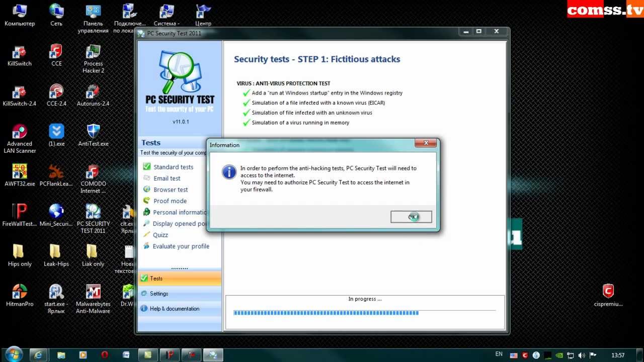Select COMODO Internet Security shortcut
The height and width of the screenshot is (362, 644).
point(93,179)
